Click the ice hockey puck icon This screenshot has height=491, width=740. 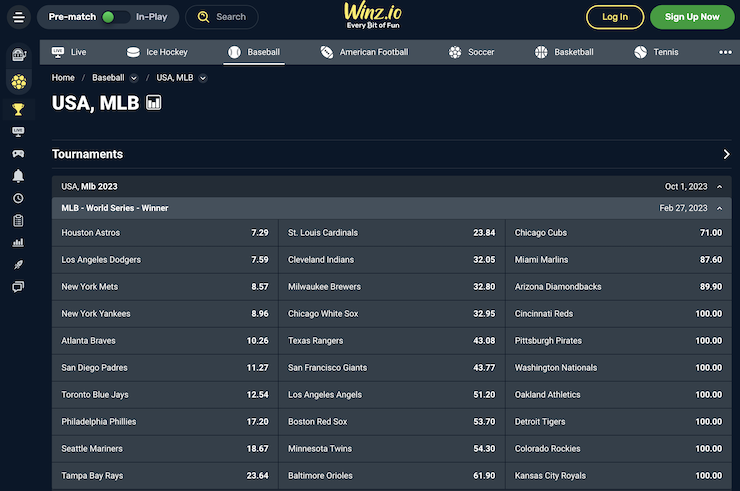[133, 52]
